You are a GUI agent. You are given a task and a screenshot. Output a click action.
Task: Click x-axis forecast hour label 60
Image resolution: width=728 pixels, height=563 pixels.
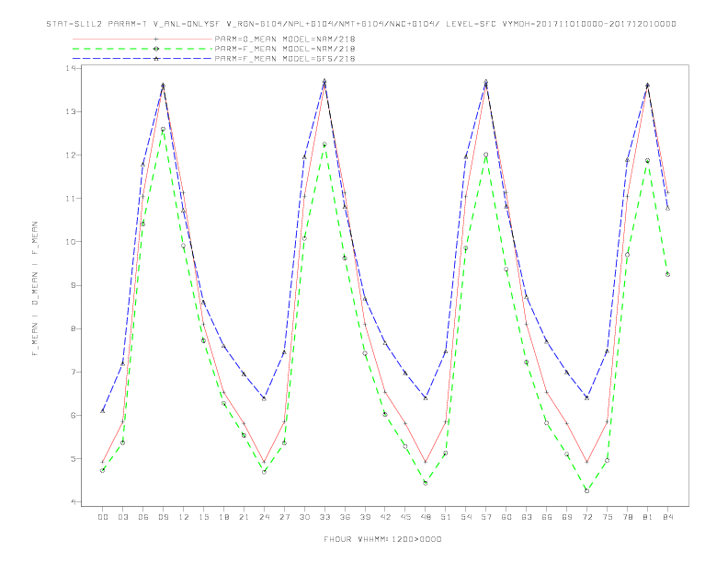pyautogui.click(x=506, y=517)
